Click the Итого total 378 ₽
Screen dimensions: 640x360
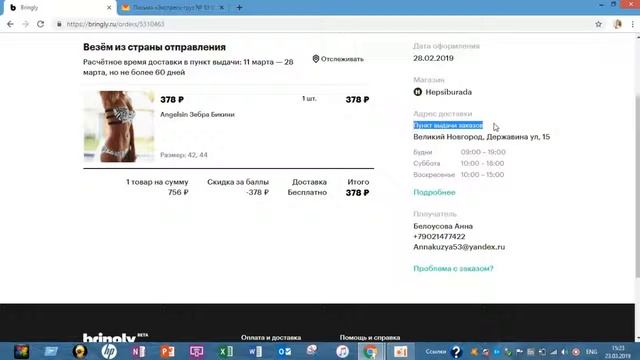[x=357, y=193]
